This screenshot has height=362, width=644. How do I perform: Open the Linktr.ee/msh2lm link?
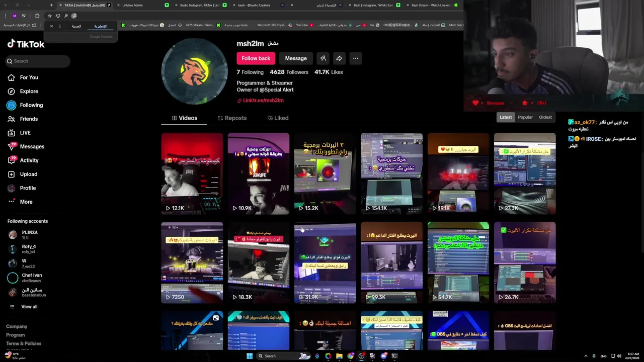coord(260,101)
